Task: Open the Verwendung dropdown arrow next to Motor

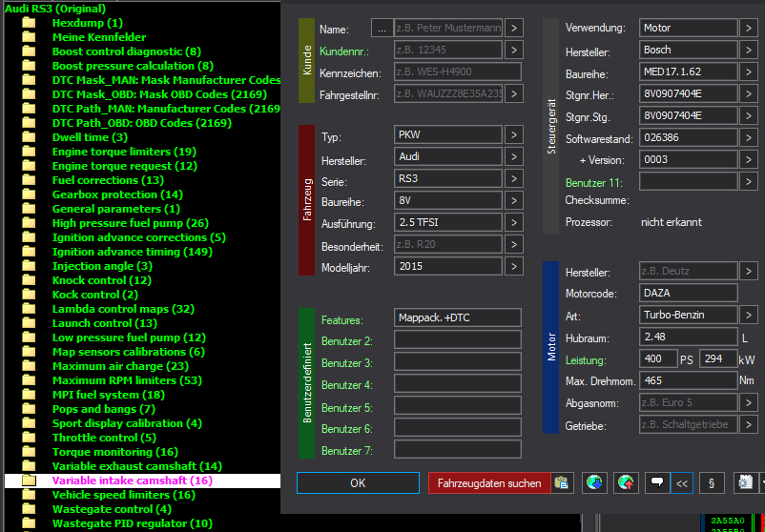Action: (749, 28)
